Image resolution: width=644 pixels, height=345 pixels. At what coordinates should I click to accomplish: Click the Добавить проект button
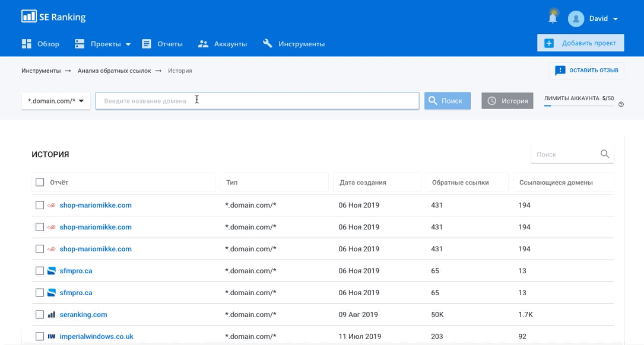coord(580,43)
